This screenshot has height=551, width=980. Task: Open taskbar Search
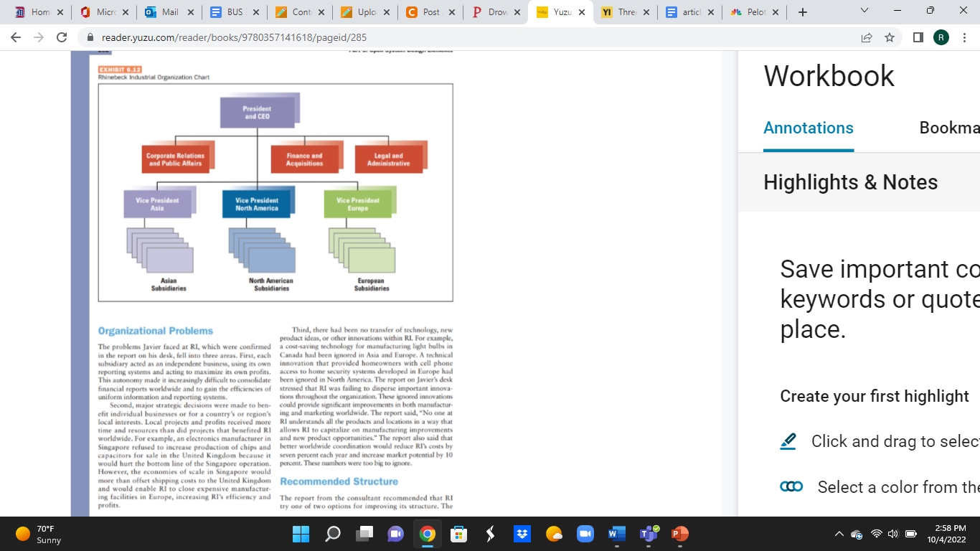333,534
